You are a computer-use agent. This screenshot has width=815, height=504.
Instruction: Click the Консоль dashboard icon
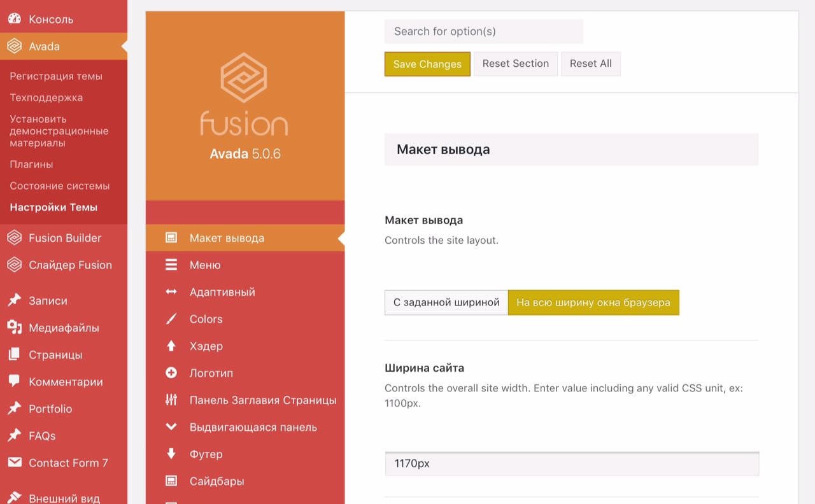[x=14, y=19]
